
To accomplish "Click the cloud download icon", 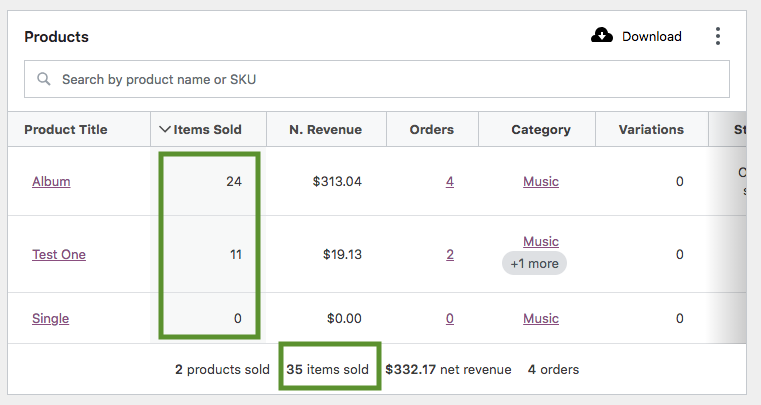I will 601,35.
